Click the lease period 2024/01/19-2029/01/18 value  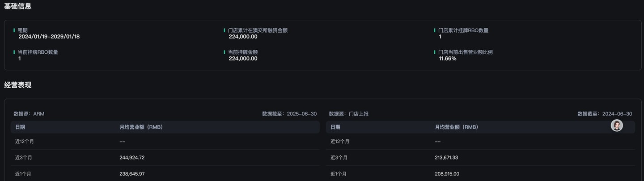click(x=49, y=37)
